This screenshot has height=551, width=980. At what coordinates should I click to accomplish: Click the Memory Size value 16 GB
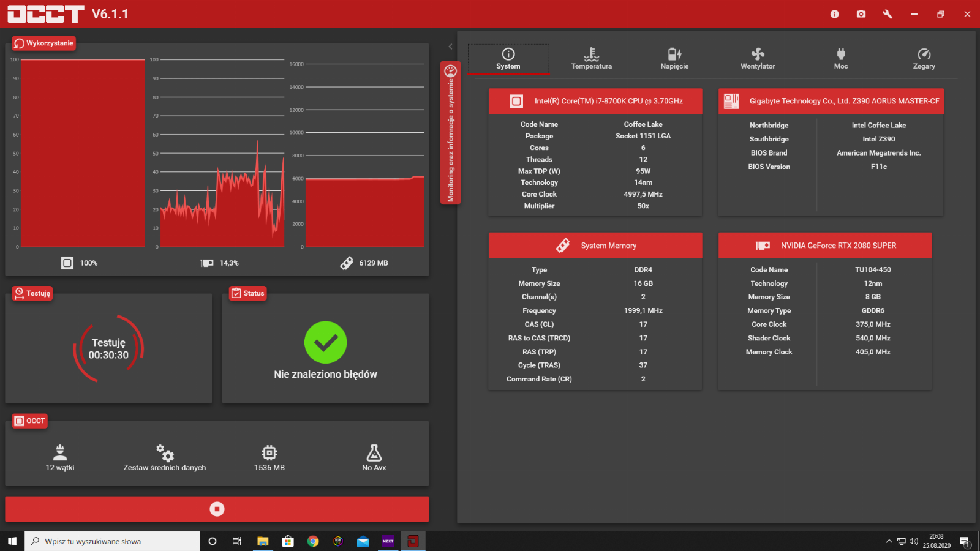pos(643,283)
